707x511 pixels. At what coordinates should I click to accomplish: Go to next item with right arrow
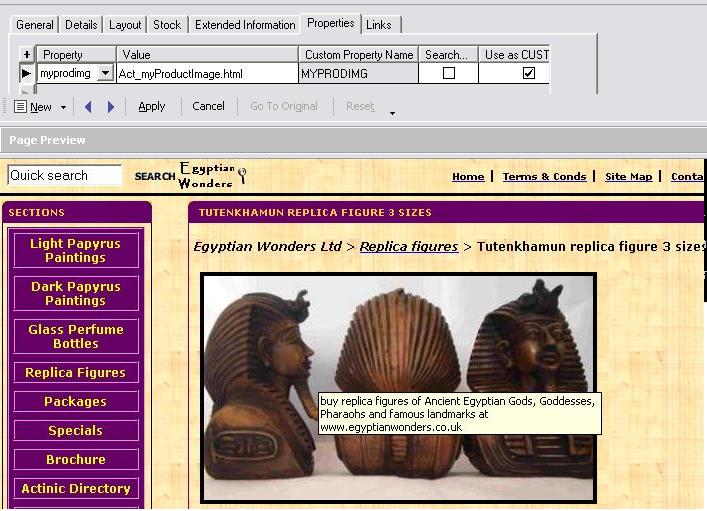point(110,107)
